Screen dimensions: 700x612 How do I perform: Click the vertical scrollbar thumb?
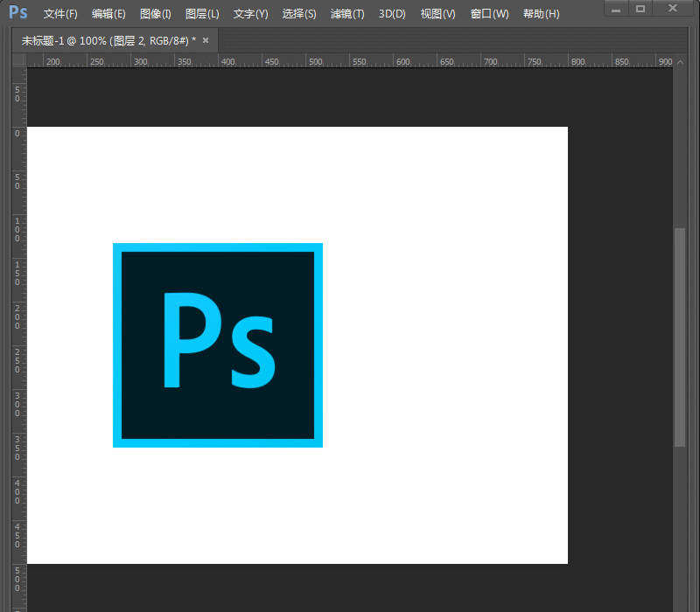pyautogui.click(x=679, y=338)
